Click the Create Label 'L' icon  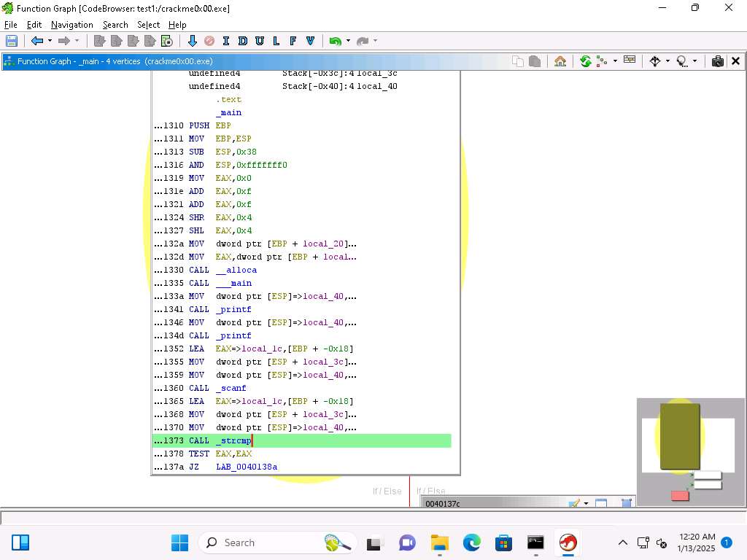click(x=276, y=41)
